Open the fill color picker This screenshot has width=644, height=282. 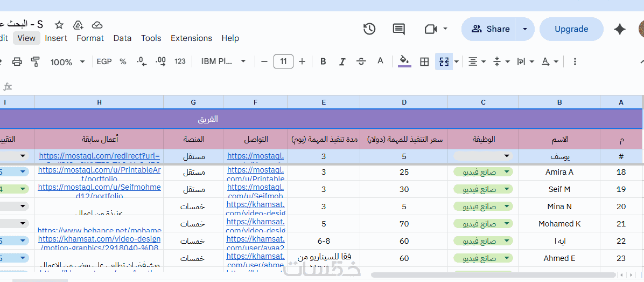(404, 61)
